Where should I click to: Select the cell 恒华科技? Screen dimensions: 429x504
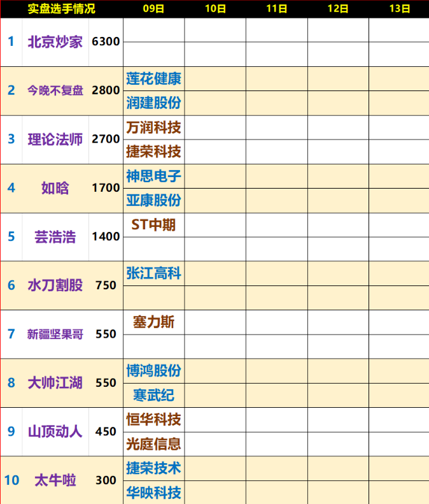pyautogui.click(x=153, y=420)
